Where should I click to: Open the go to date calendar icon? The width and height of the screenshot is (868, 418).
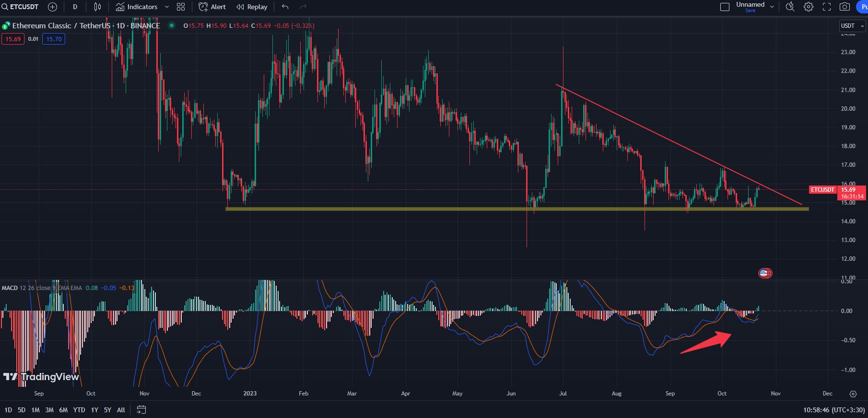point(141,410)
